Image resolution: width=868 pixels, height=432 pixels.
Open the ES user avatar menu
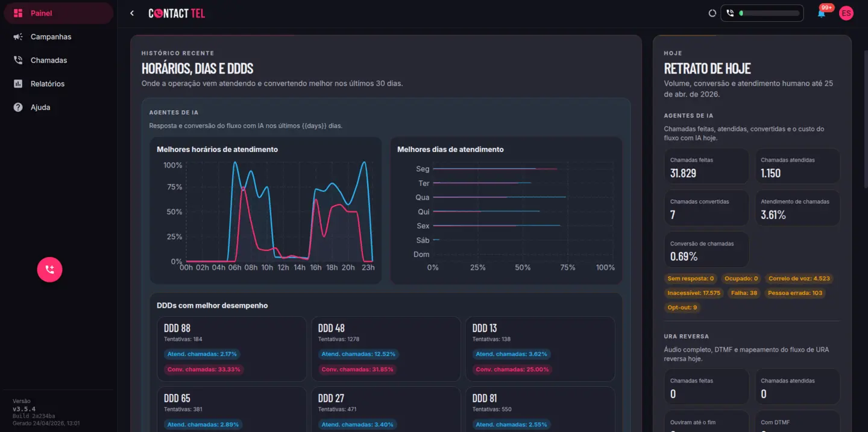pyautogui.click(x=846, y=13)
